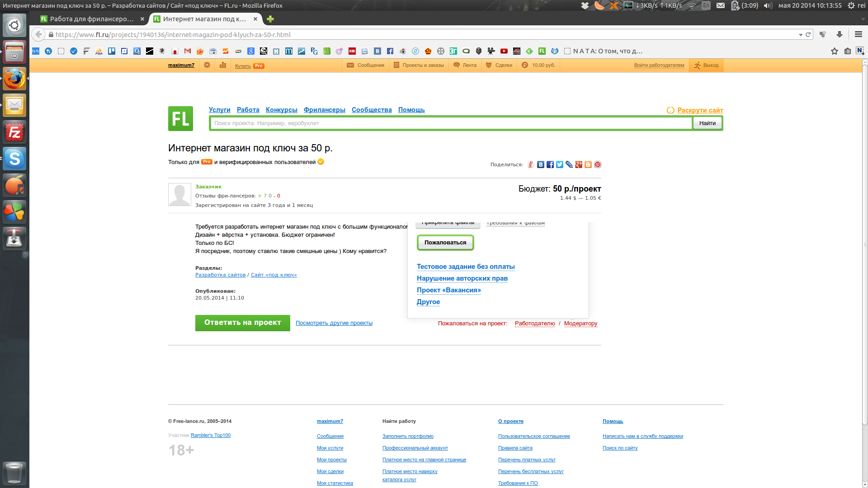The height and width of the screenshot is (488, 868).
Task: Share project on VKontakte
Action: [541, 165]
